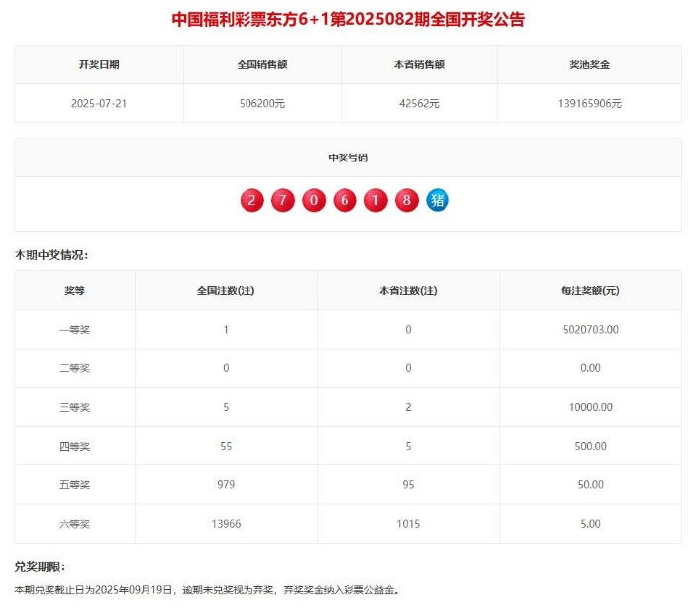The image size is (693, 616).
Task: Select national count 5 in 三等奖 row
Action: [226, 407]
